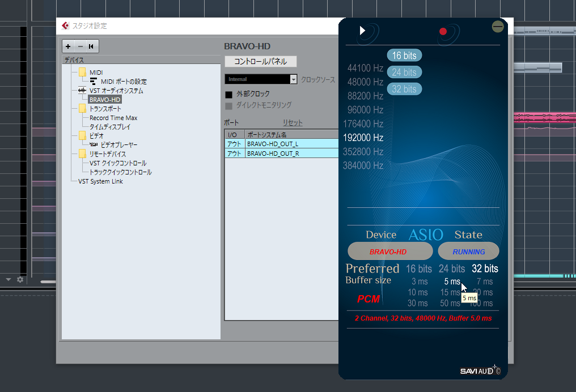Click the I/O column header
Viewport: 576px width, 392px height.
[x=235, y=134]
